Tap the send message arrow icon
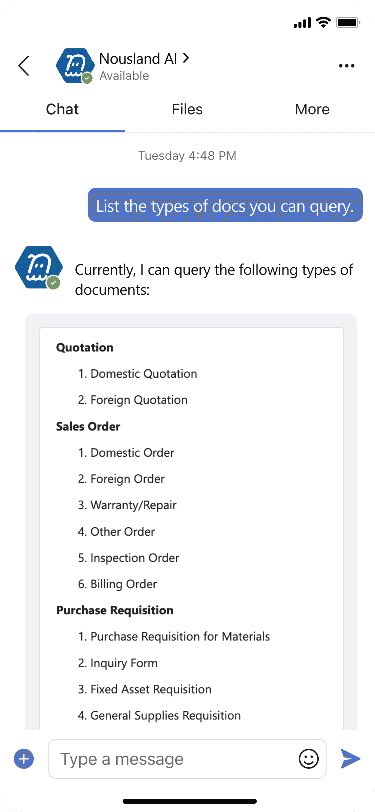The width and height of the screenshot is (375, 812). pyautogui.click(x=350, y=759)
